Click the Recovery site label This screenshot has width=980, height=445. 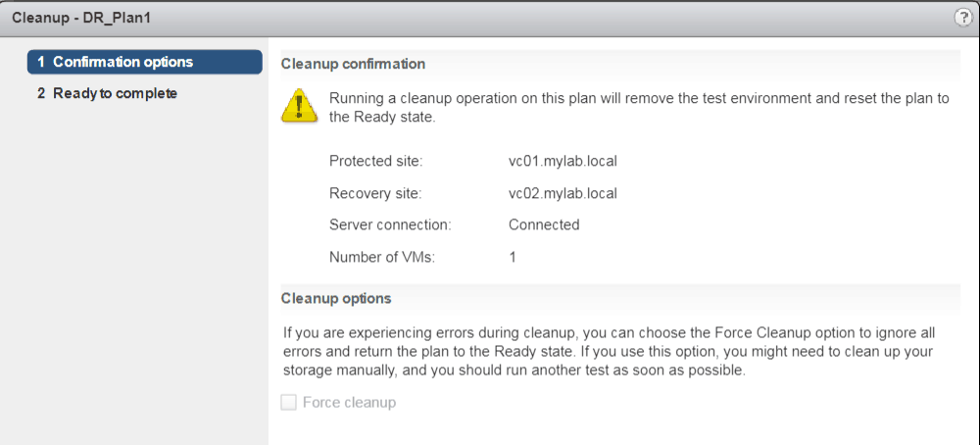coord(375,193)
